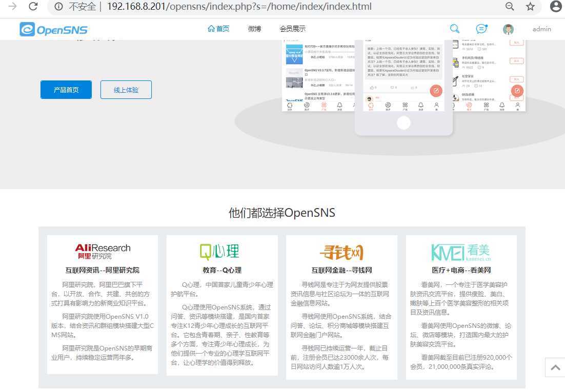The width and height of the screenshot is (565, 392).
Task: Open the browser profile account icon
Action: pyautogui.click(x=556, y=6)
